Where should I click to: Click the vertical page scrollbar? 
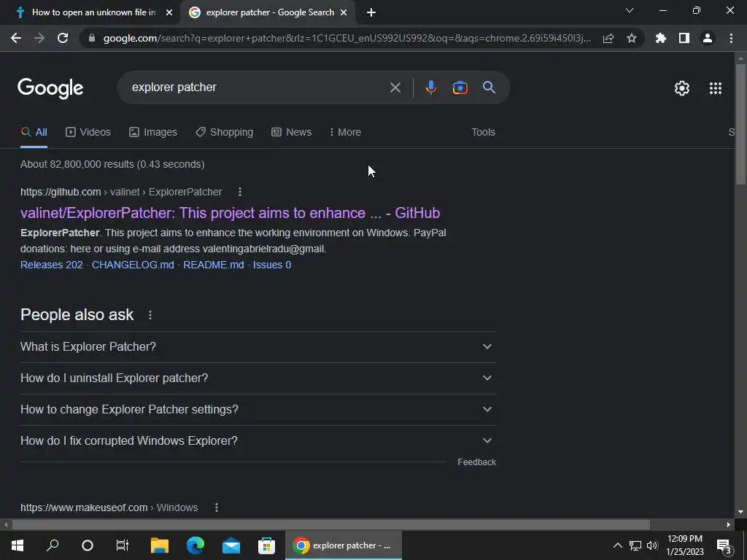[740, 124]
